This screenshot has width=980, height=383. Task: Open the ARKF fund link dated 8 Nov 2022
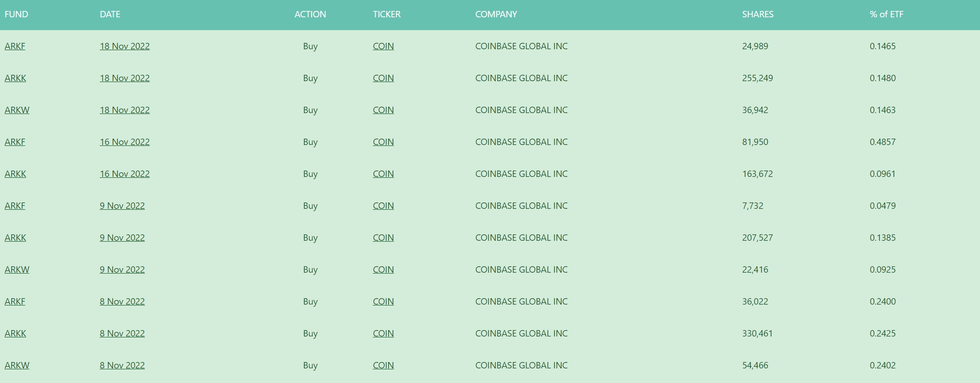(15, 301)
